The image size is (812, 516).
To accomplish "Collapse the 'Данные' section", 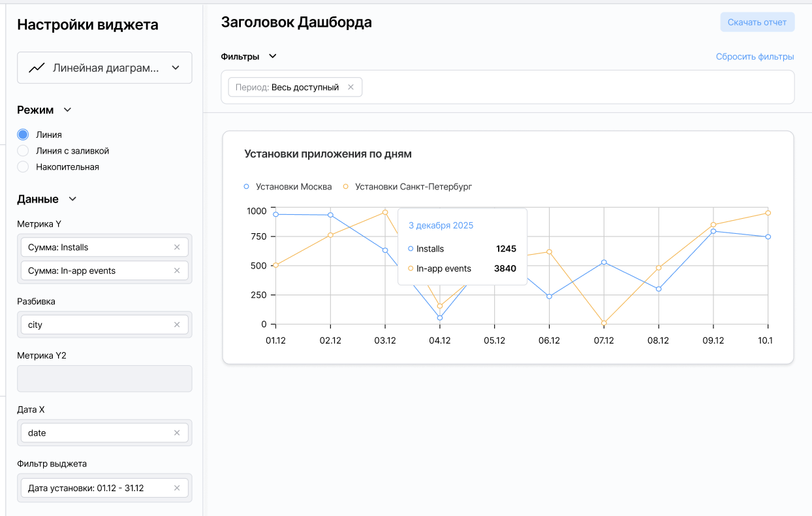I will coord(72,199).
